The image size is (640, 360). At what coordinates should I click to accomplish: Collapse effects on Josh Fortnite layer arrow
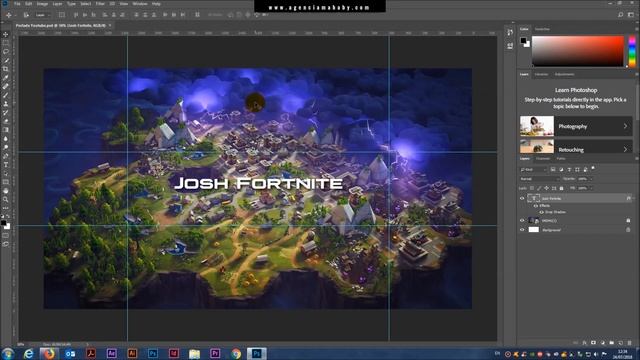pos(633,198)
